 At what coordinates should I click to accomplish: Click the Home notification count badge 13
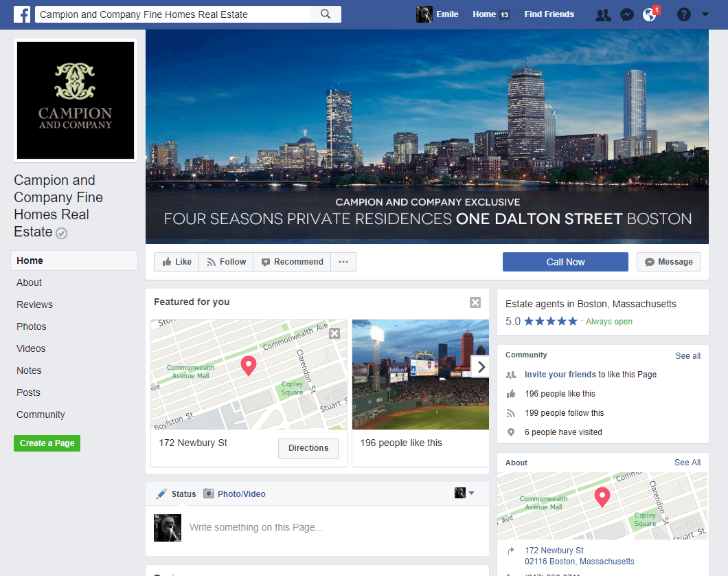504,15
